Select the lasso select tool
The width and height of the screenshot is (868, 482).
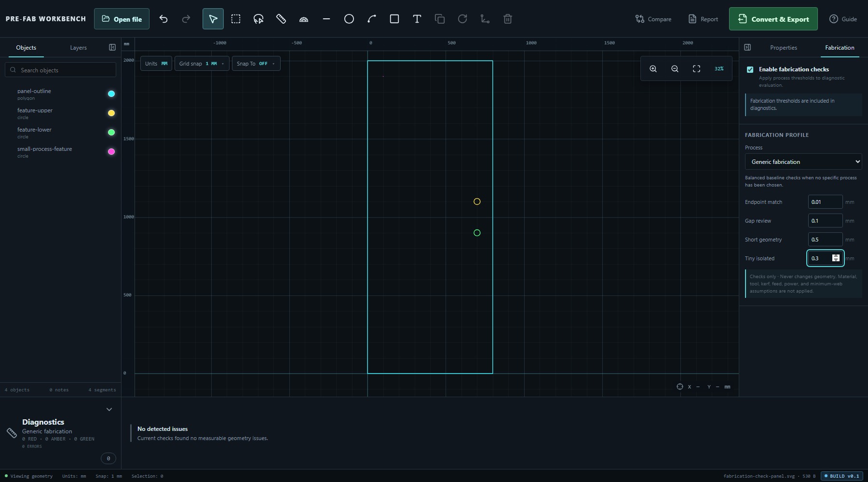pos(258,19)
